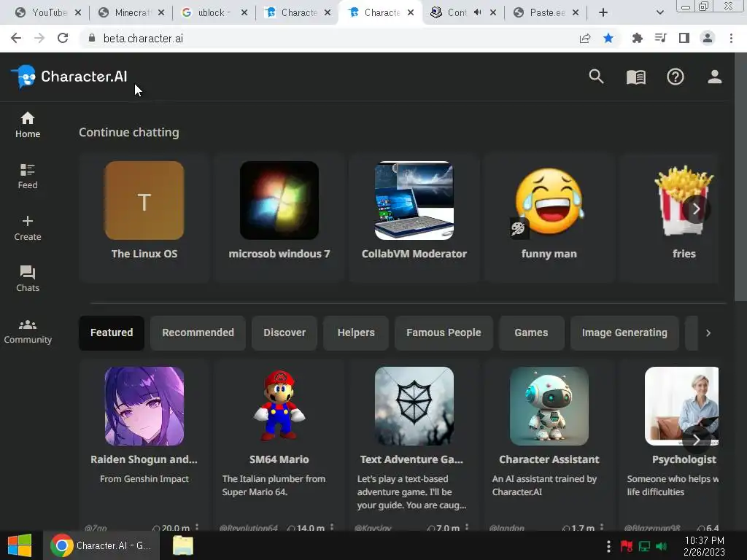Open Psychologist character card
Screen dimensions: 747x560
point(670,446)
